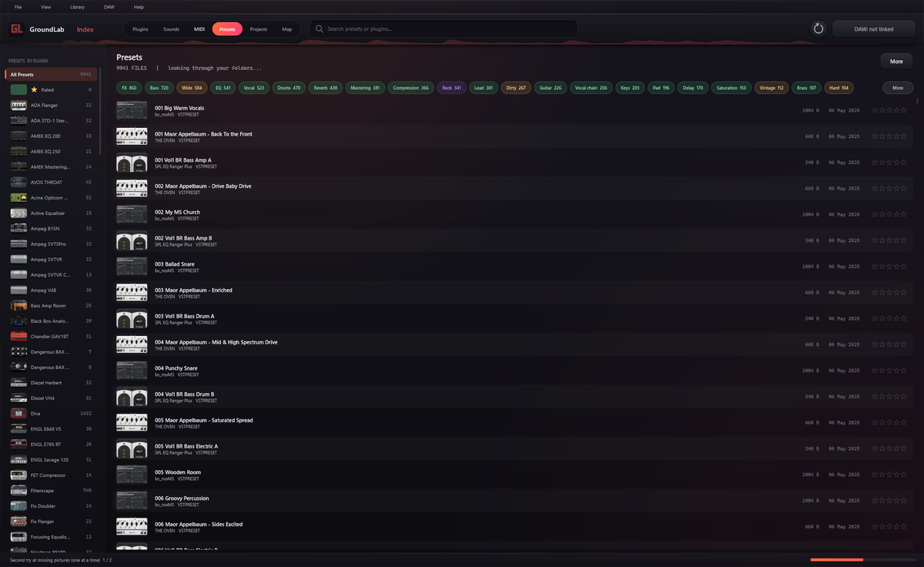Click the Vocal chain 206 tag chip
Image resolution: width=924 pixels, height=567 pixels.
tap(591, 88)
